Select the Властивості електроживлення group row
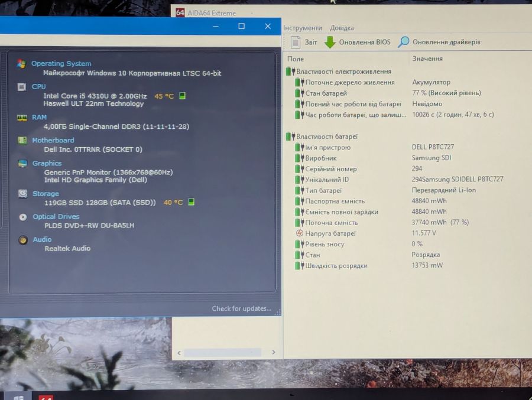532x400 pixels. tap(408, 71)
